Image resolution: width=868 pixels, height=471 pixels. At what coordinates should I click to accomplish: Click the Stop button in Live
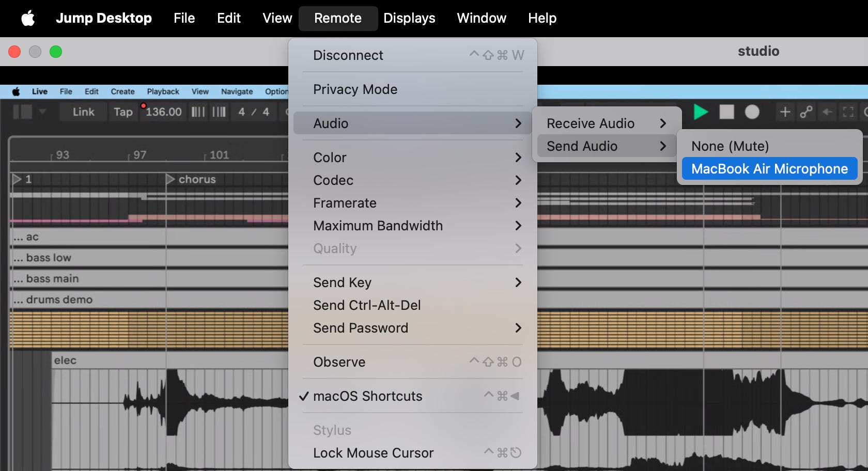point(727,112)
